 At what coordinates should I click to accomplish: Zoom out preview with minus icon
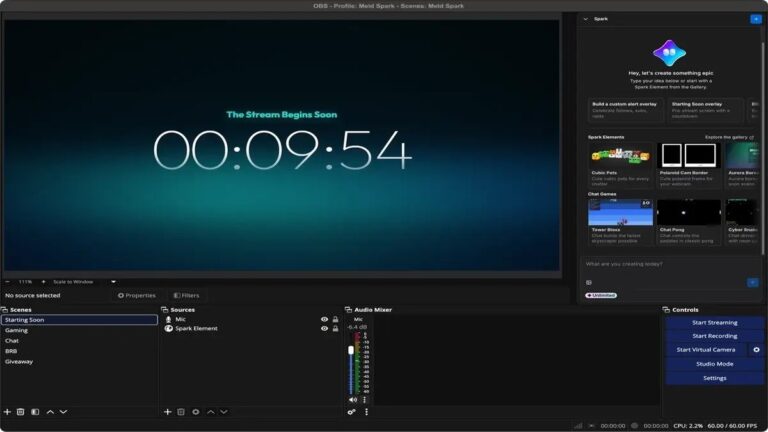pos(7,282)
